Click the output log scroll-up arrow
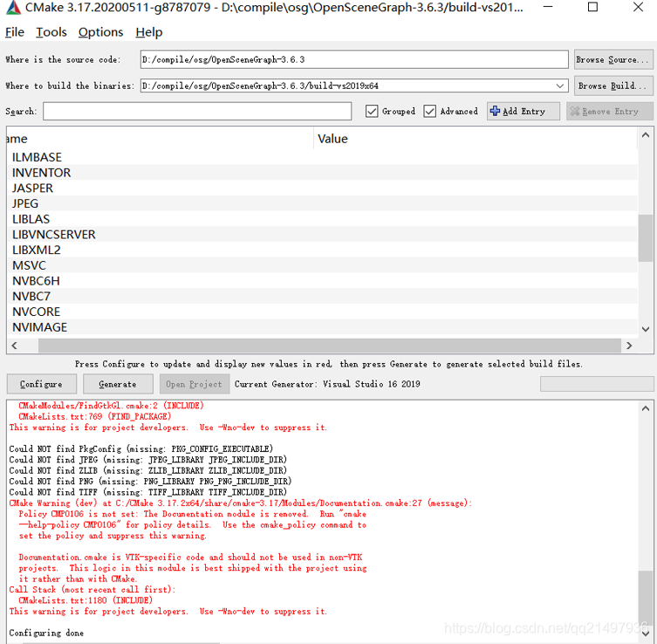Image resolution: width=657 pixels, height=644 pixels. 646,408
